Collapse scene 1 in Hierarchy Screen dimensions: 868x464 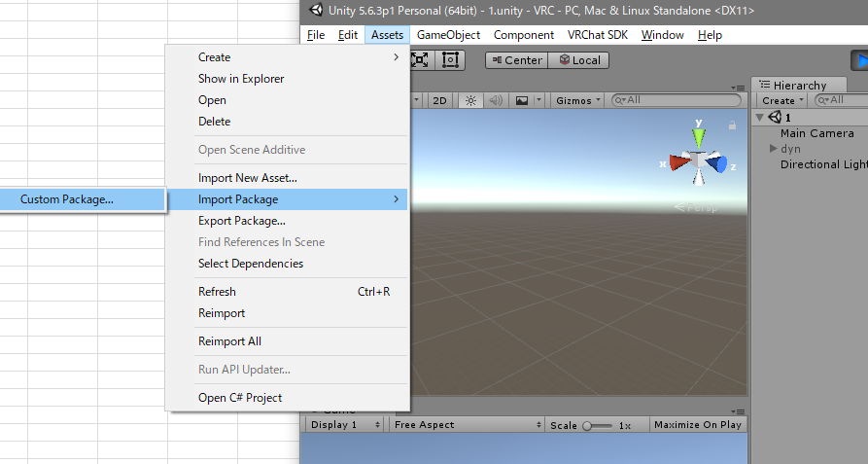coord(759,118)
